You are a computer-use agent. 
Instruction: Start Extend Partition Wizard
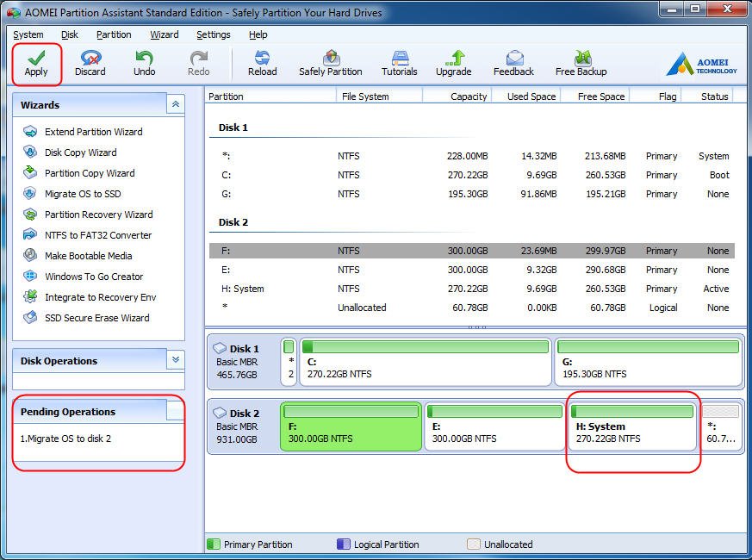(94, 132)
